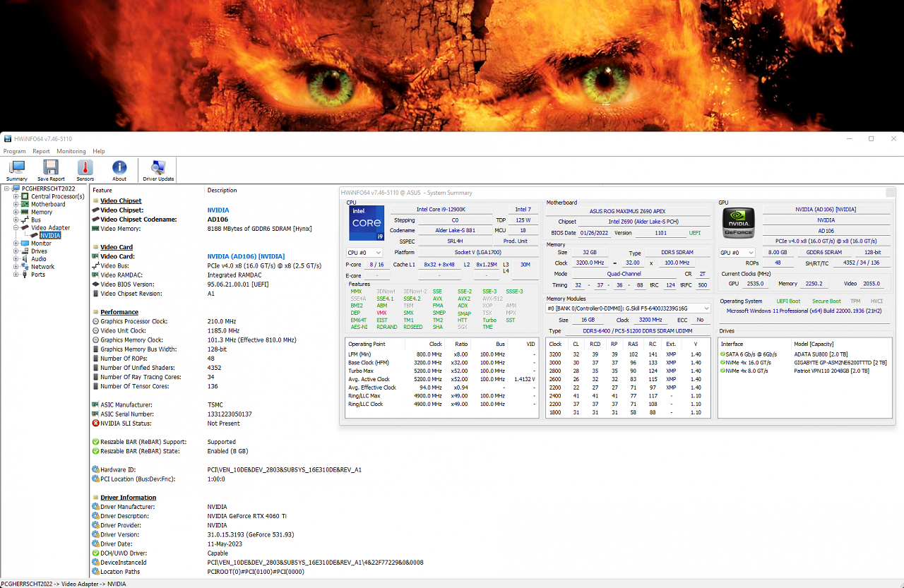Click the Feature column header
Viewport: 904px width, 588px height.
(x=102, y=191)
